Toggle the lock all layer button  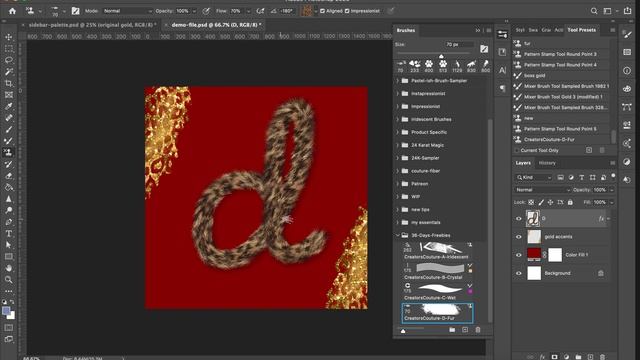pyautogui.click(x=570, y=202)
